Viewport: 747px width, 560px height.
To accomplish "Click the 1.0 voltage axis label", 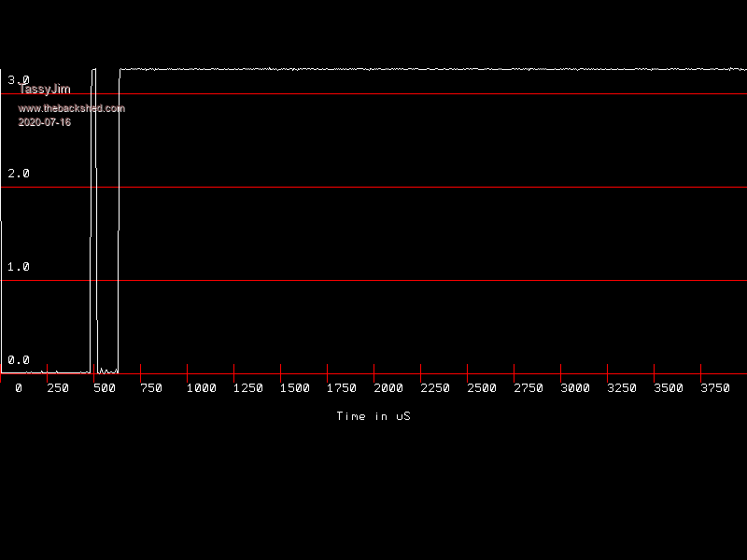I will 19,267.
